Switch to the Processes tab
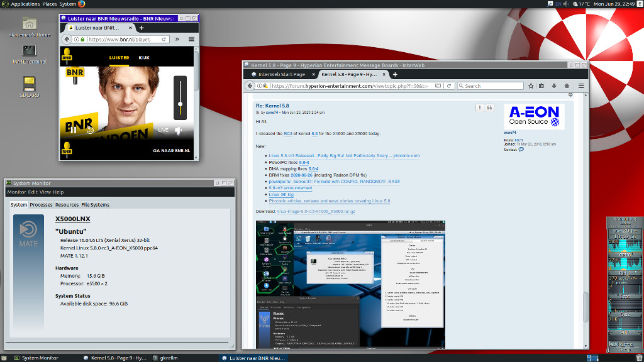This screenshot has width=644, height=362. (41, 205)
